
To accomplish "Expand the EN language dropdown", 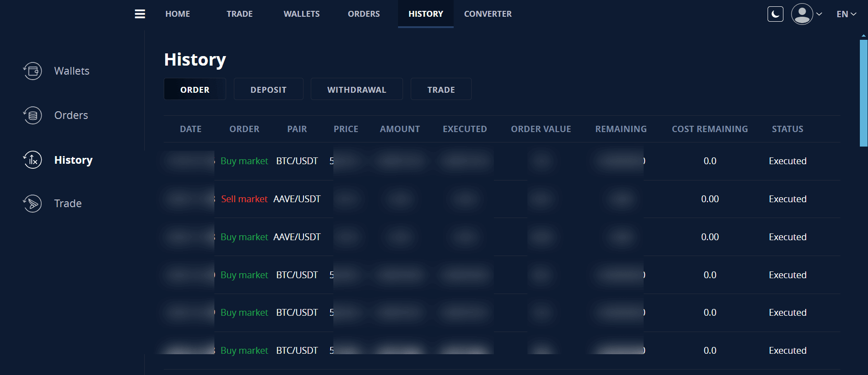I will 846,14.
